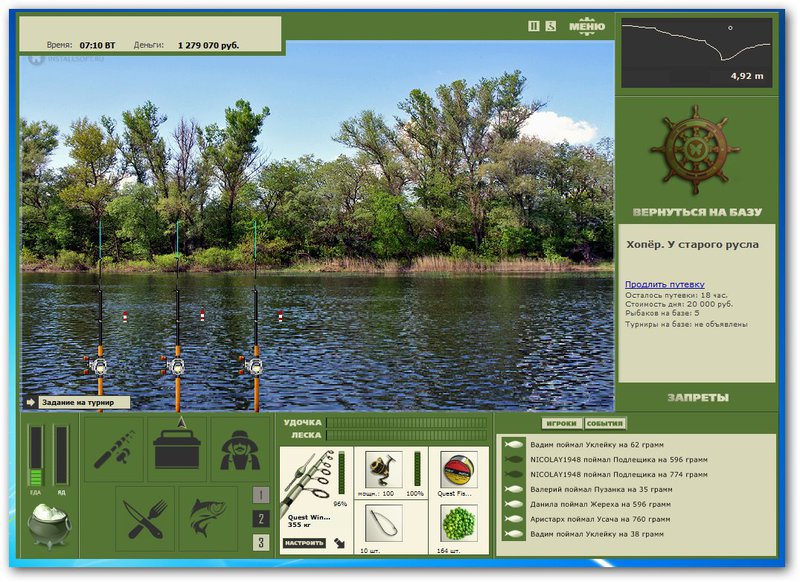Switch to rod slot 2
This screenshot has width=800, height=582.
tap(261, 519)
